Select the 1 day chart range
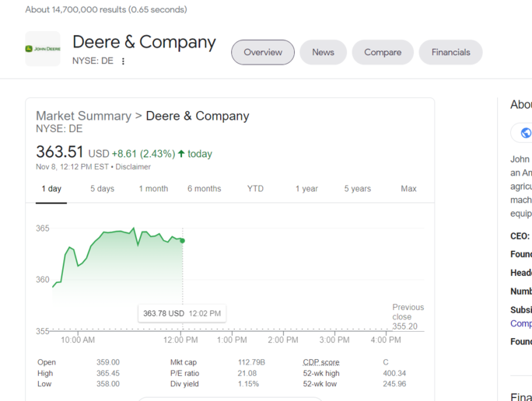 click(x=51, y=189)
